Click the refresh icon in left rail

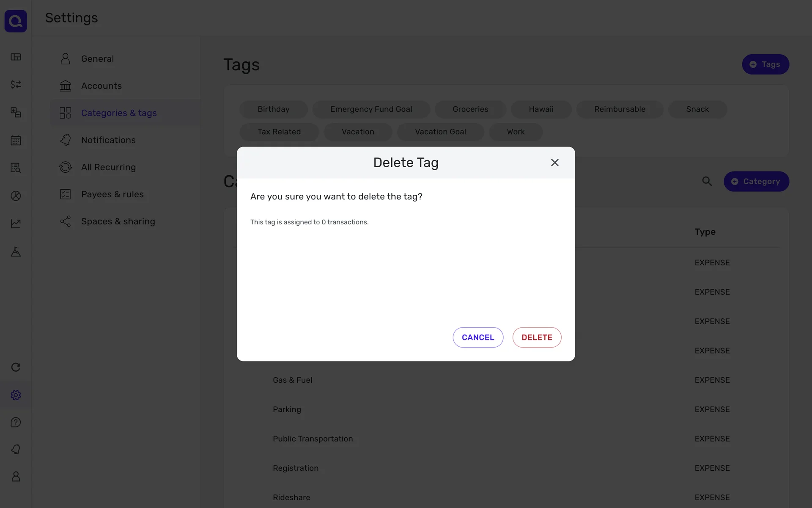point(16,367)
